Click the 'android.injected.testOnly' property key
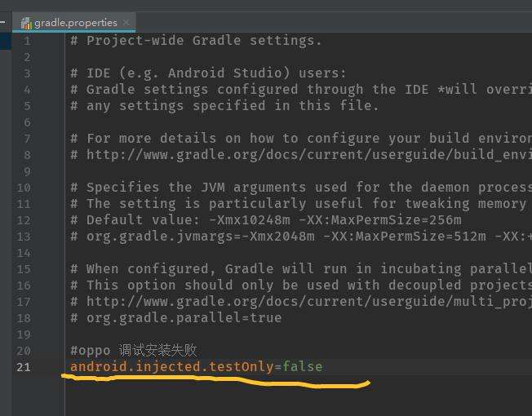 click(x=171, y=367)
